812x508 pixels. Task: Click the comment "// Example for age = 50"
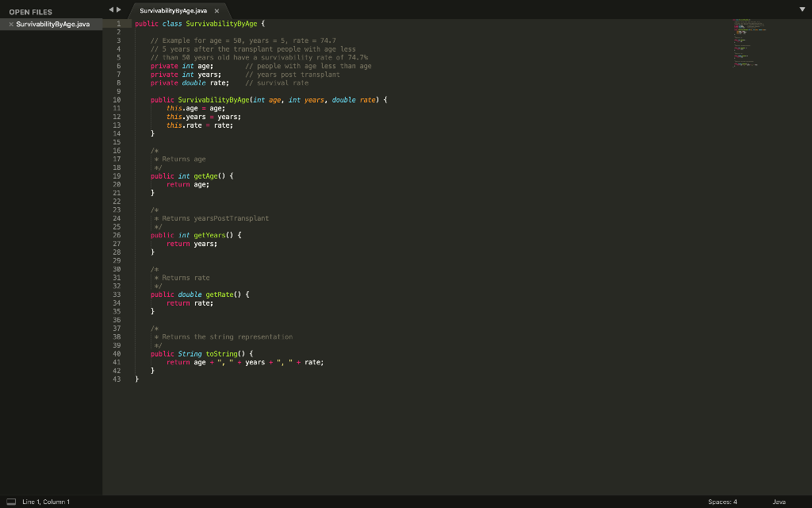click(196, 40)
